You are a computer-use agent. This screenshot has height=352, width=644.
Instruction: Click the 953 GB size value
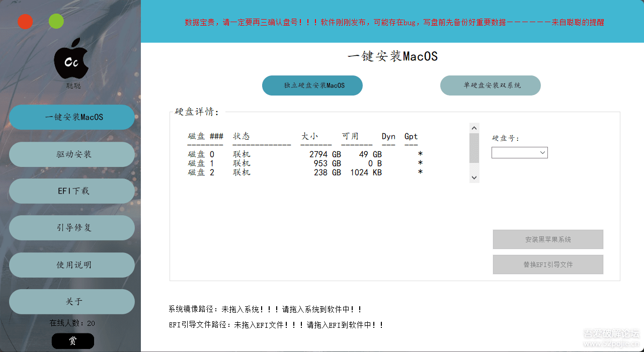(x=328, y=163)
